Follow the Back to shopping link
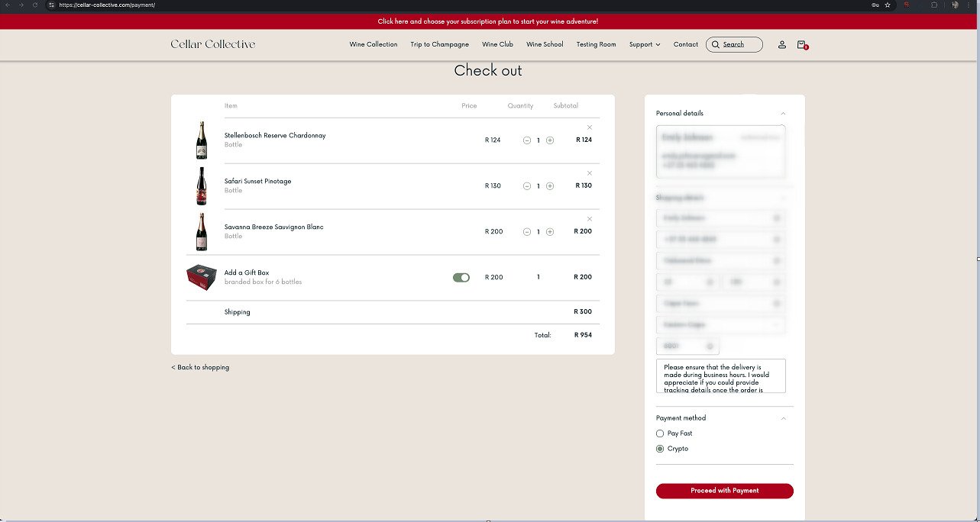Viewport: 980px width, 522px height. point(200,367)
